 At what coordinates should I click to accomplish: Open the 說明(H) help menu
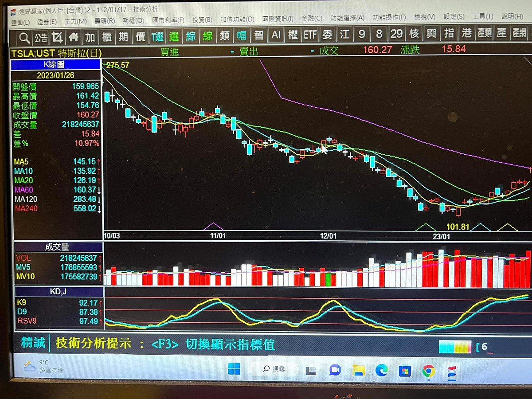point(512,16)
